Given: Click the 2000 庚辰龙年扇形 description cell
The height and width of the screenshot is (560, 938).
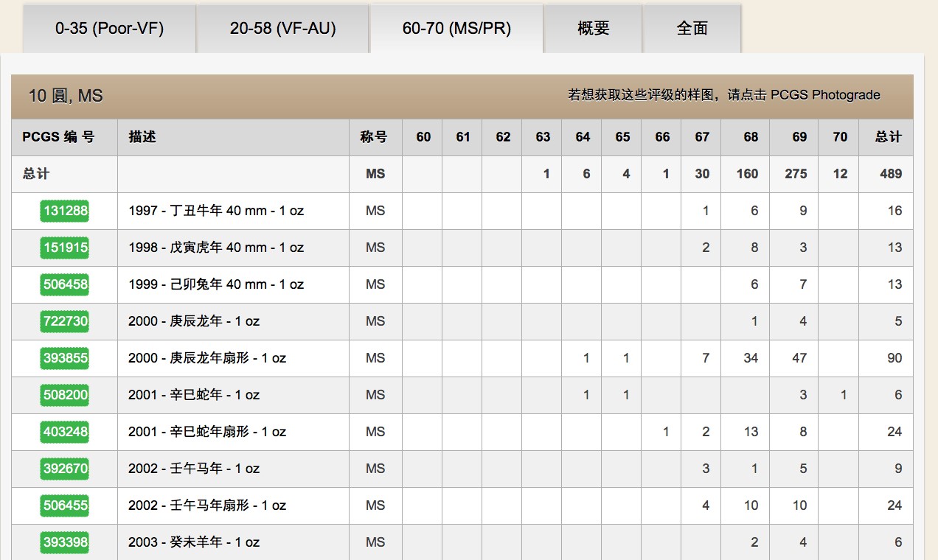Looking at the screenshot, I should [207, 358].
